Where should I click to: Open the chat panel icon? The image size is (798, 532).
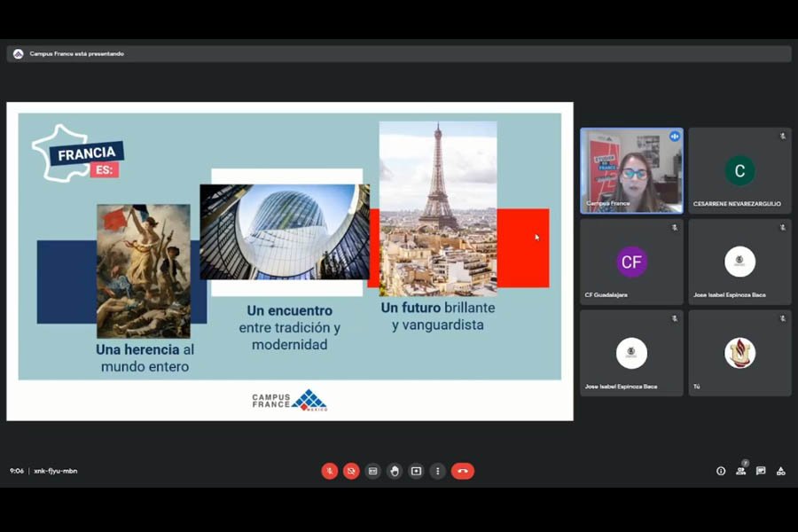click(761, 471)
